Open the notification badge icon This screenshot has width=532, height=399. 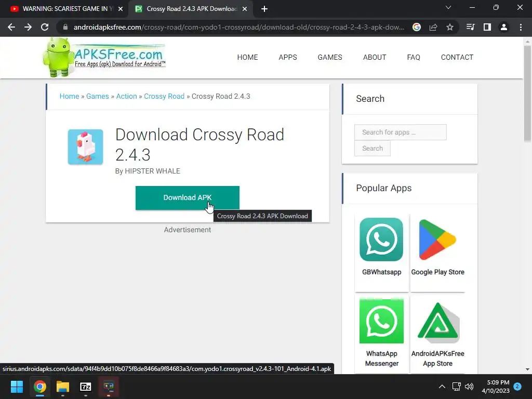[x=518, y=386]
